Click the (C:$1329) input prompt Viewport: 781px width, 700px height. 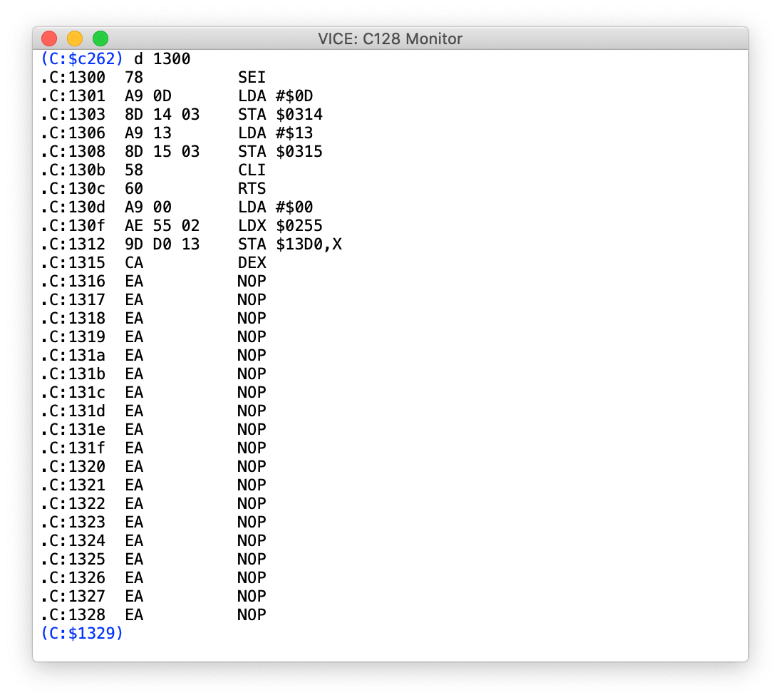pyautogui.click(x=82, y=633)
